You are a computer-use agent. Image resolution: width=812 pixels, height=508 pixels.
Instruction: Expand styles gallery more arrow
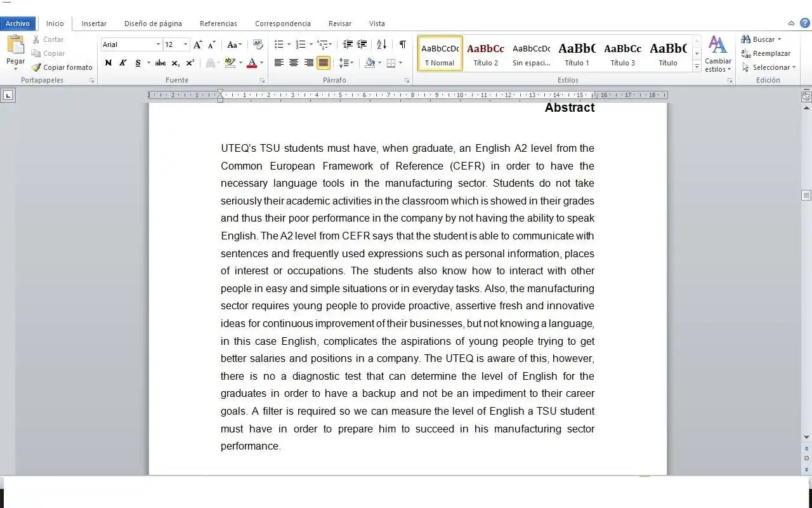[697, 67]
